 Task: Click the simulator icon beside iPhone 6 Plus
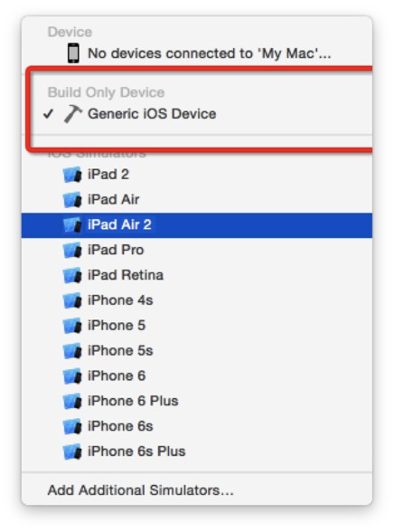coord(72,401)
